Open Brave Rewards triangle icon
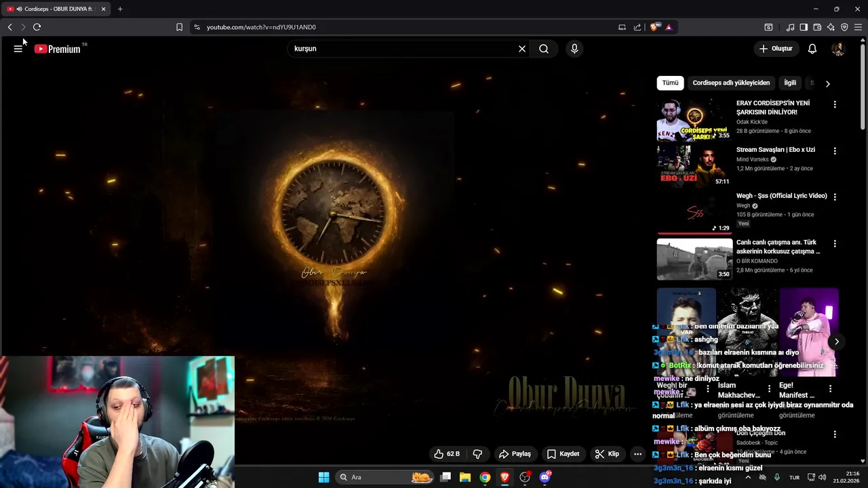Image resolution: width=868 pixels, height=488 pixels. tap(669, 27)
